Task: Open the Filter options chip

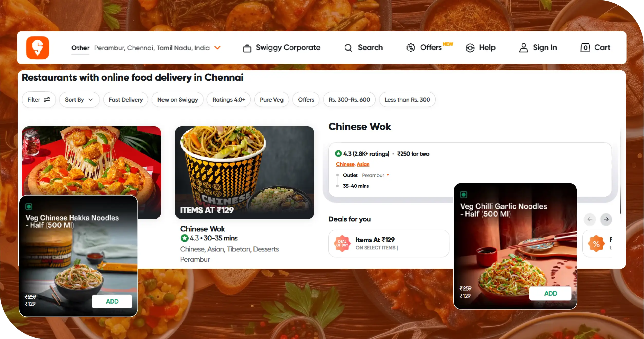Action: click(39, 100)
